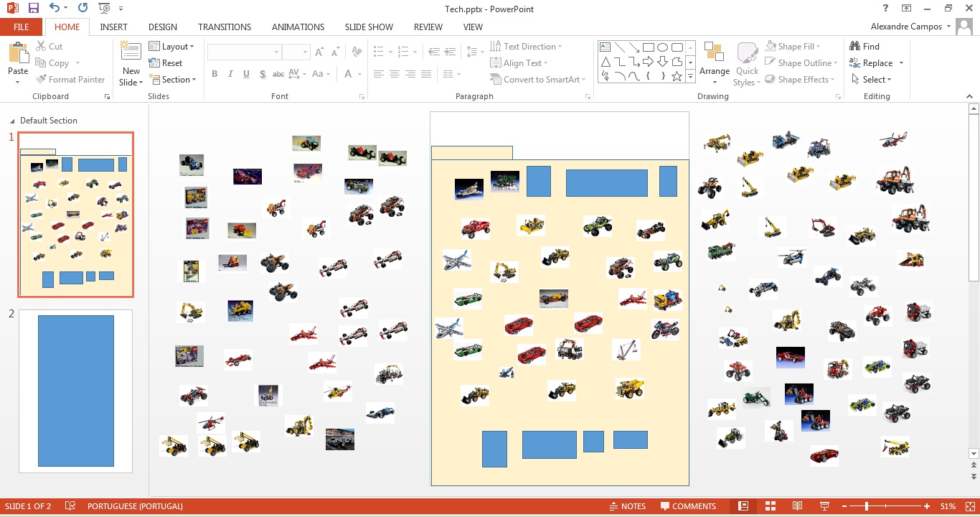The image size is (980, 517).
Task: Select the rectangle shape
Action: pyautogui.click(x=648, y=47)
